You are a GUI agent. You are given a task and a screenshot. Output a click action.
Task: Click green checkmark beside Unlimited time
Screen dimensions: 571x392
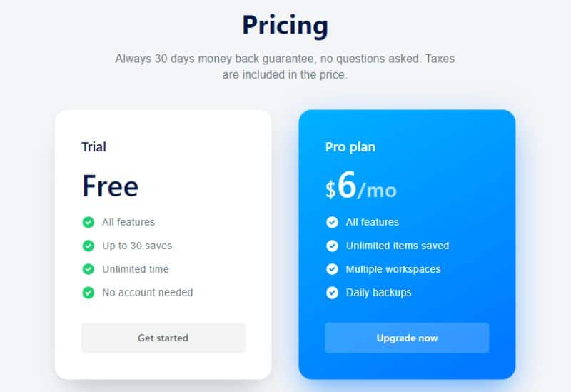click(88, 269)
